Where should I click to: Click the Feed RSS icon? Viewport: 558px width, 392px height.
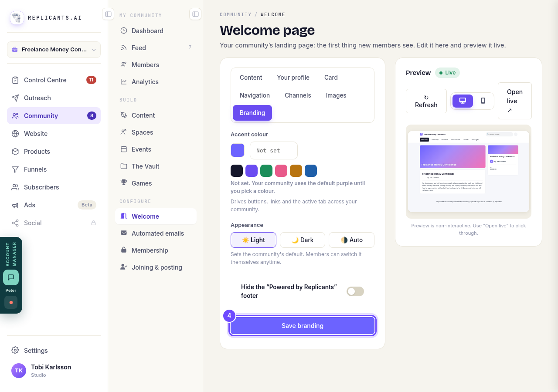coord(124,47)
